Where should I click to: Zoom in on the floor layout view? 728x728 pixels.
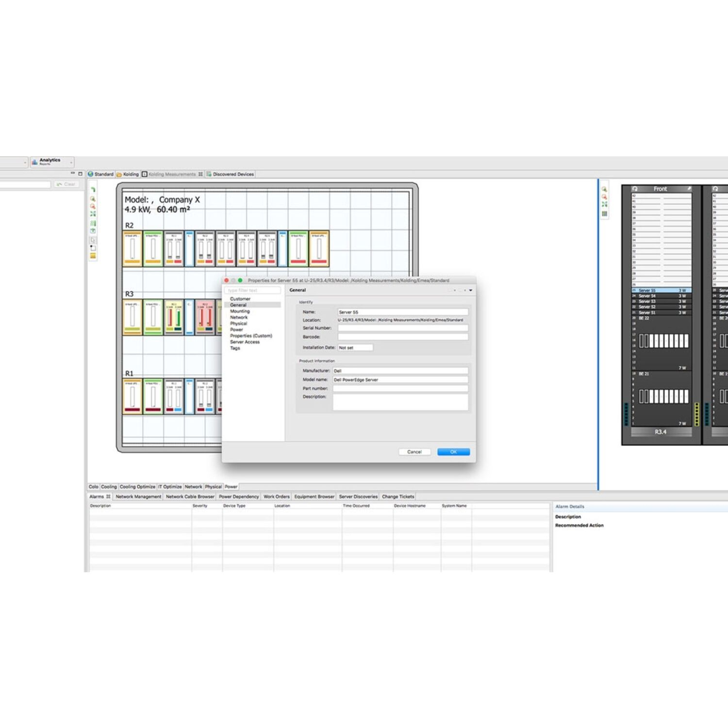coord(93,199)
